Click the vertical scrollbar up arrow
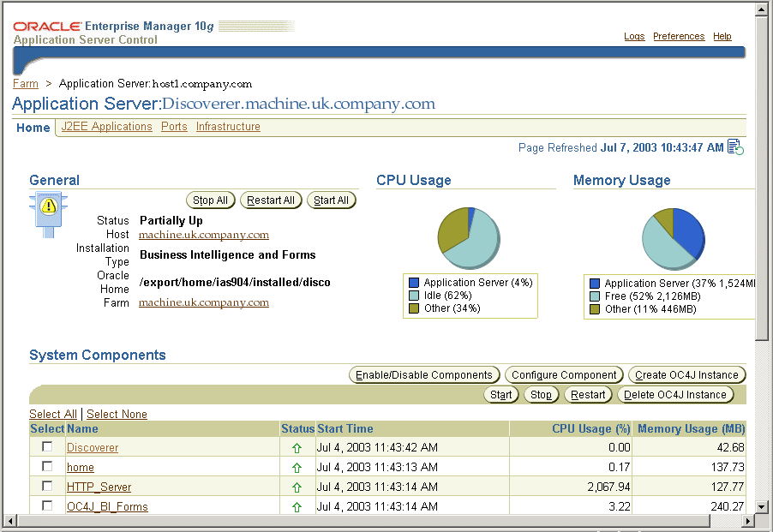Image resolution: width=773 pixels, height=532 pixels. click(x=762, y=11)
